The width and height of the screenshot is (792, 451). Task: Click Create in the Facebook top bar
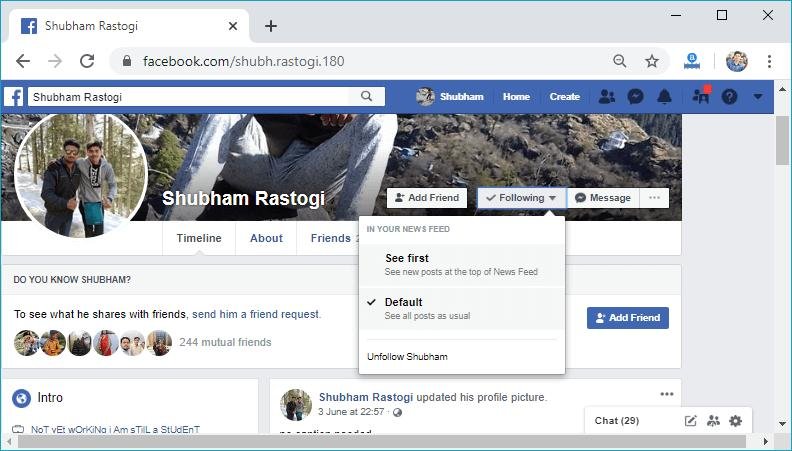click(565, 96)
